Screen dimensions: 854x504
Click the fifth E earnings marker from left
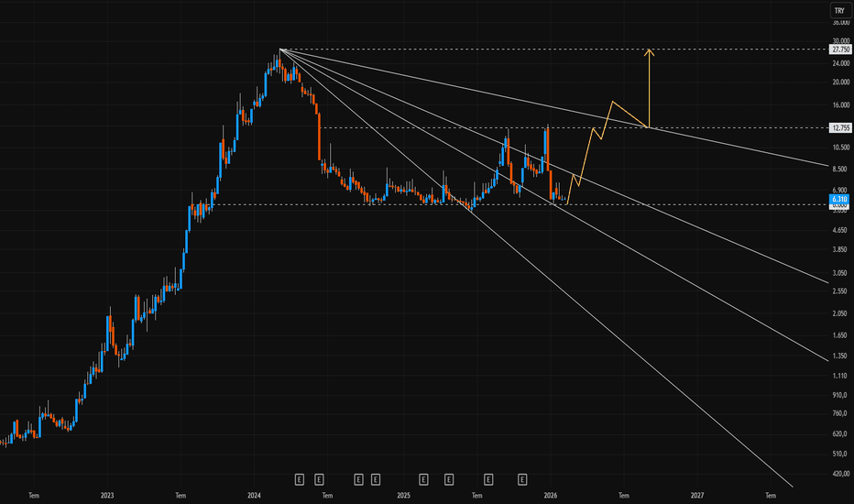423,479
